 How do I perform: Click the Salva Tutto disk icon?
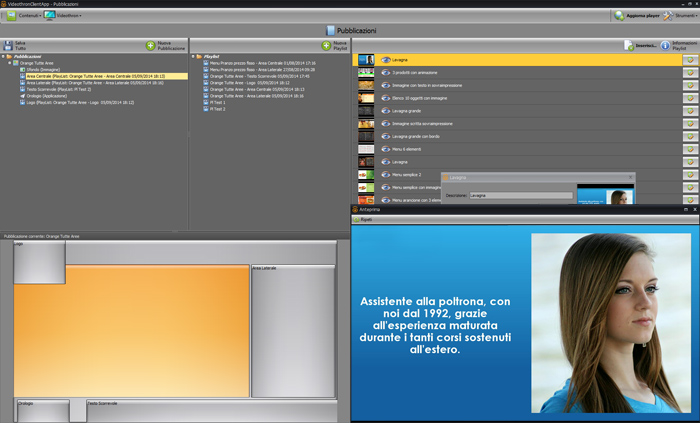point(8,46)
